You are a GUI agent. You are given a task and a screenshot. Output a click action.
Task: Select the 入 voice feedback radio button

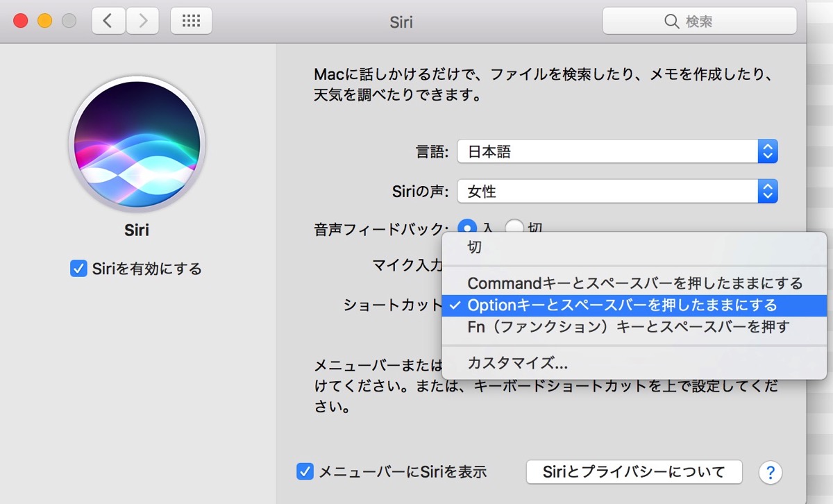468,227
